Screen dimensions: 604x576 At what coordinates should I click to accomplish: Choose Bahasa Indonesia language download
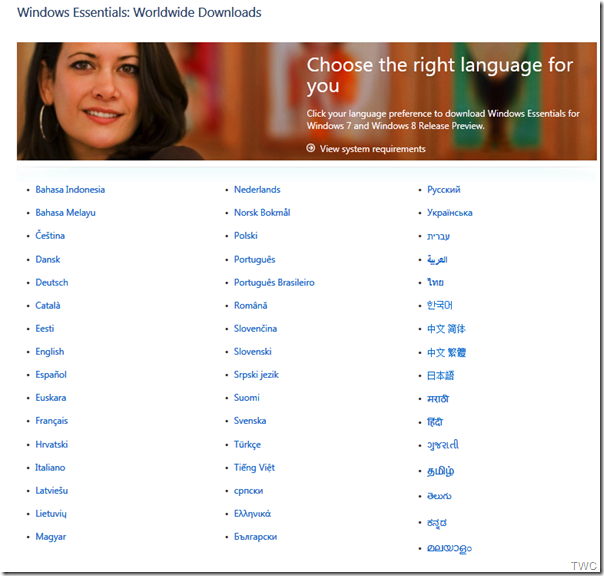[x=70, y=190]
